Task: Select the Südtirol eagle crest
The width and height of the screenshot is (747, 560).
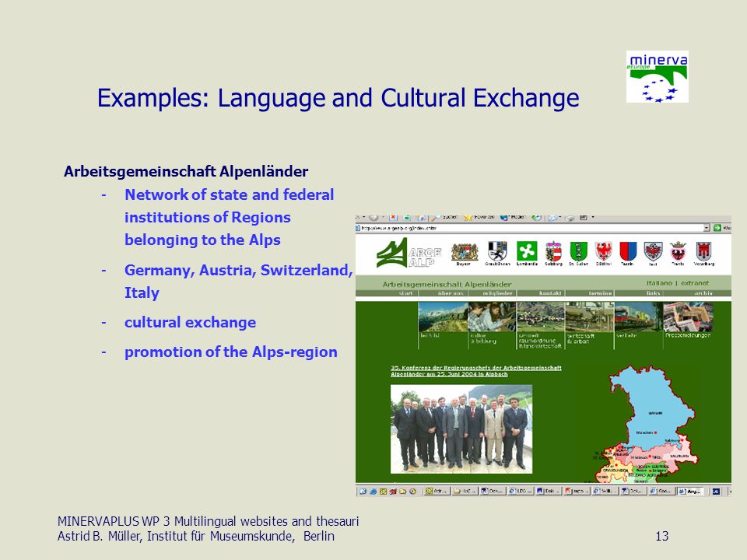Action: coord(604,253)
